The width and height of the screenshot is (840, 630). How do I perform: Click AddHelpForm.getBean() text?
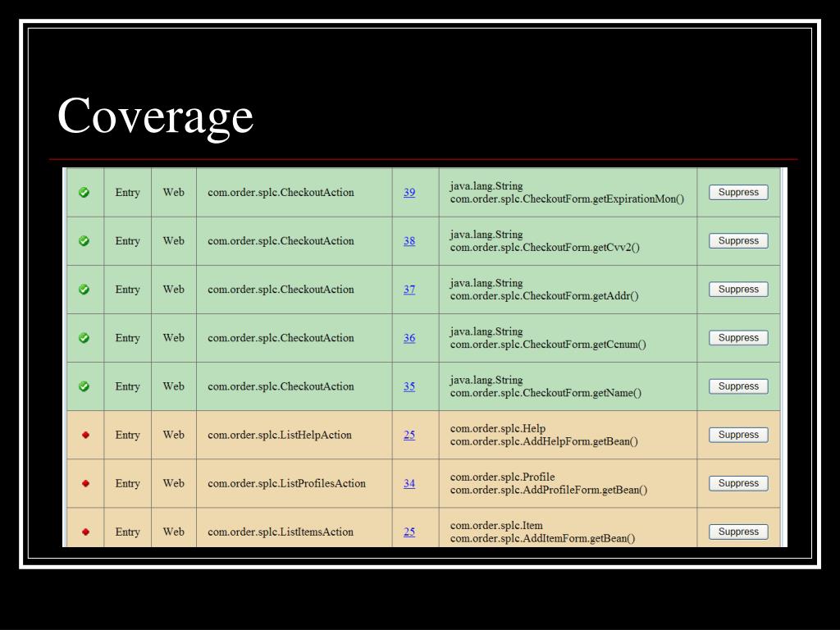(544, 441)
